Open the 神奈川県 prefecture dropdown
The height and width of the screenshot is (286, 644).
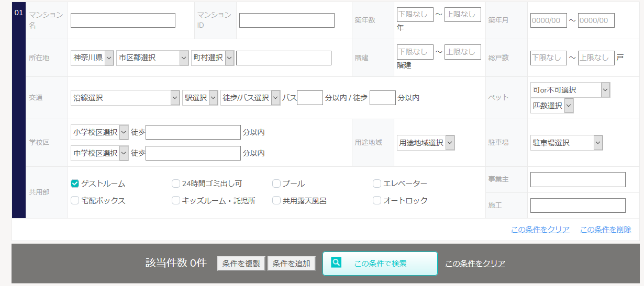click(x=92, y=58)
